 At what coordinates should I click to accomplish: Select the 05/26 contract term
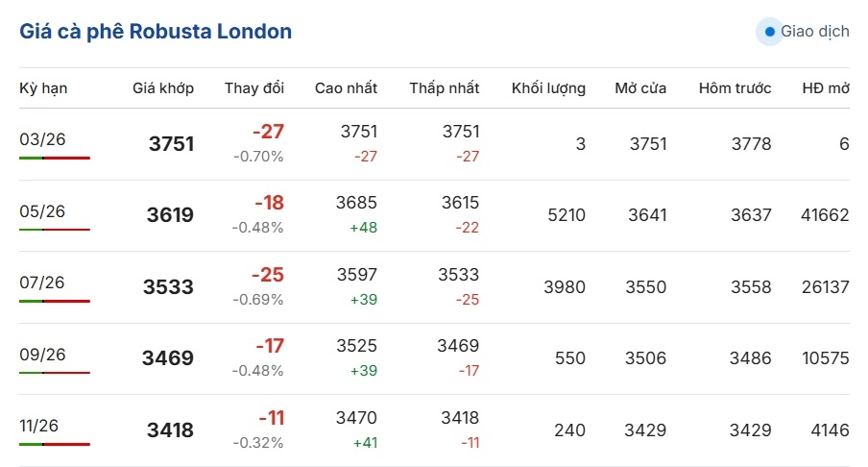(42, 211)
